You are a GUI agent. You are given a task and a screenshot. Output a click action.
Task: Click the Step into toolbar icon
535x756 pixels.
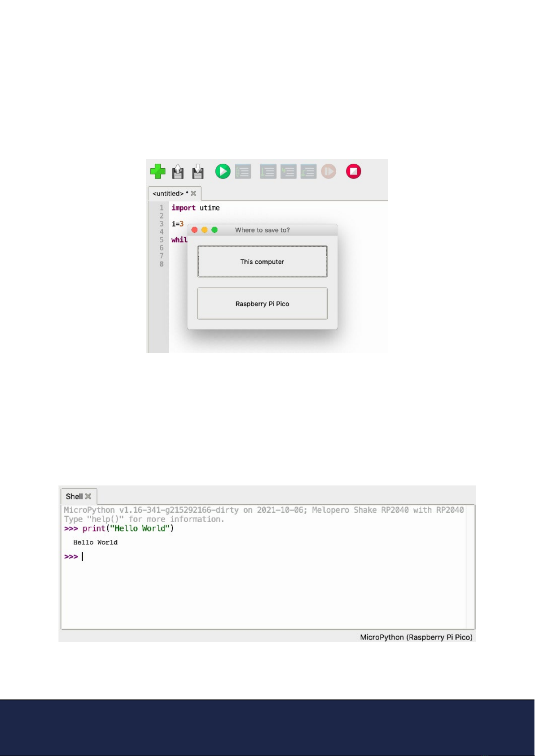pyautogui.click(x=288, y=171)
